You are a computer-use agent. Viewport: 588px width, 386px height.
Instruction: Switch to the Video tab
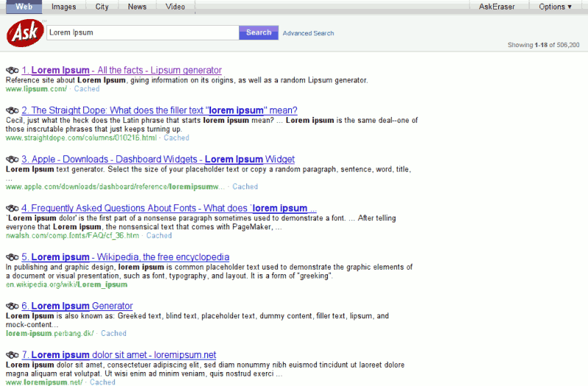click(x=176, y=7)
